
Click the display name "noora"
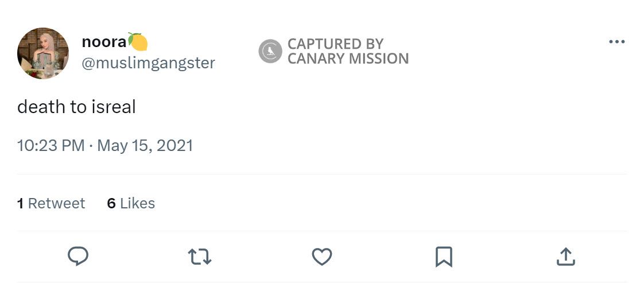click(104, 42)
